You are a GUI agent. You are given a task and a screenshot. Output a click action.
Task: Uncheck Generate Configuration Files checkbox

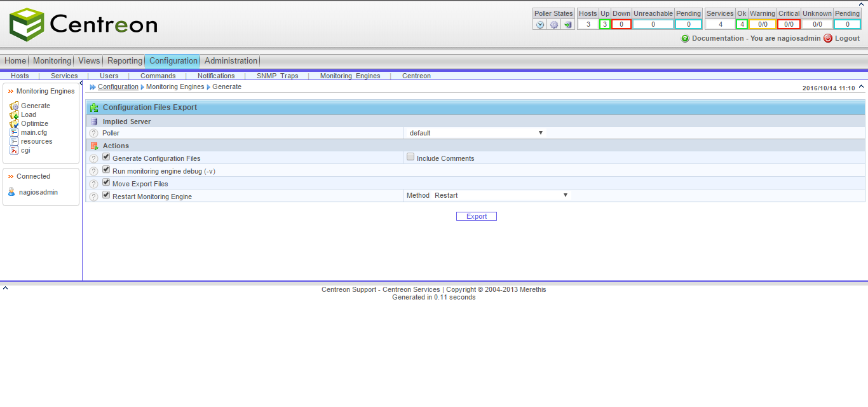(106, 157)
